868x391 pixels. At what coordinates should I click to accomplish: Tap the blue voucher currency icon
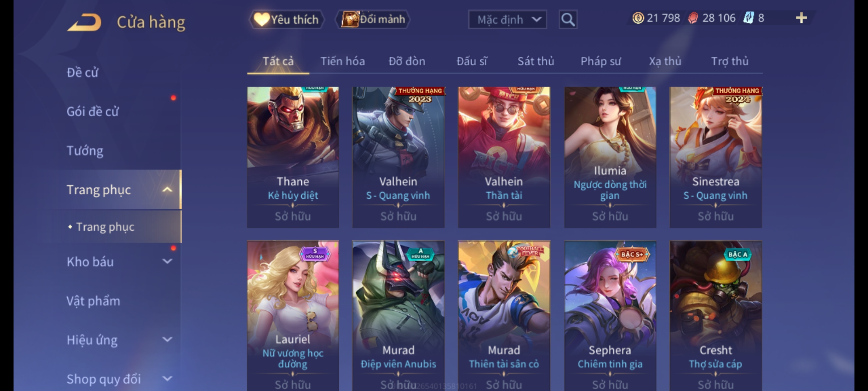pos(748,18)
